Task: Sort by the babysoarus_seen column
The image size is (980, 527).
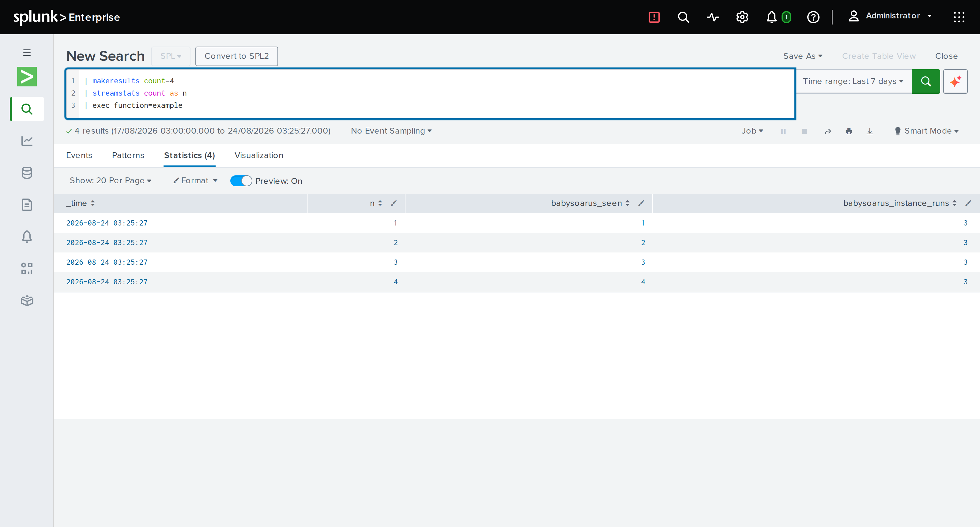Action: tap(590, 203)
